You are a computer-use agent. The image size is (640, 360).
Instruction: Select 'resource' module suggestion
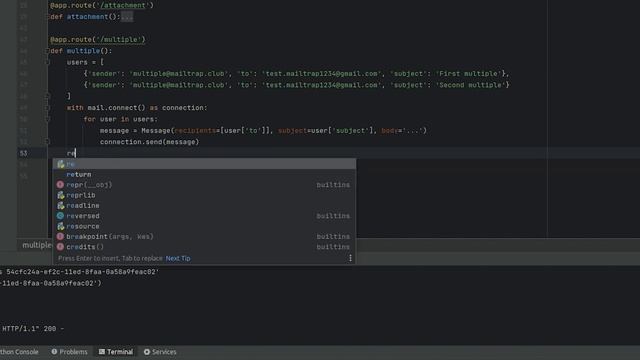[x=204, y=226]
